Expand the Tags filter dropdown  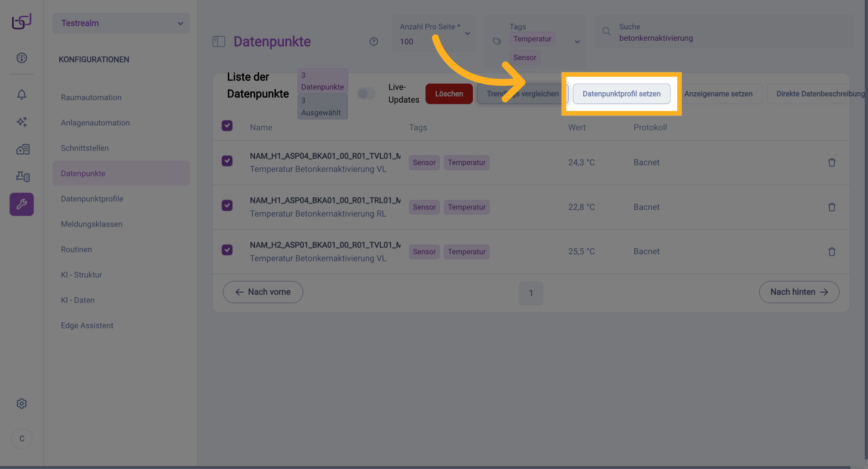[x=577, y=42]
